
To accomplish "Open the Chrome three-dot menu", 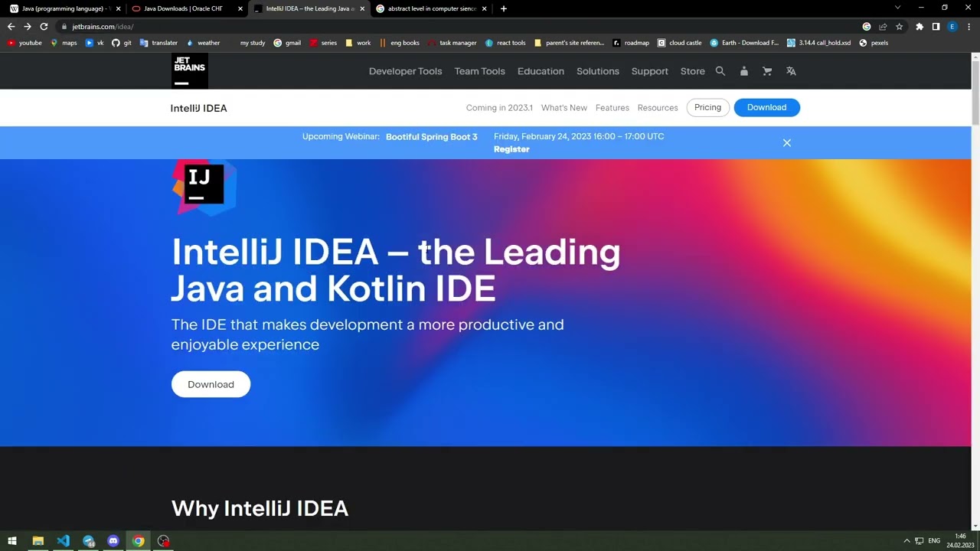I will click(968, 27).
